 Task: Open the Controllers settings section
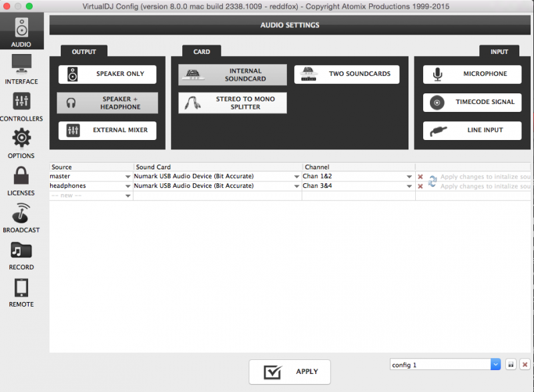point(21,107)
